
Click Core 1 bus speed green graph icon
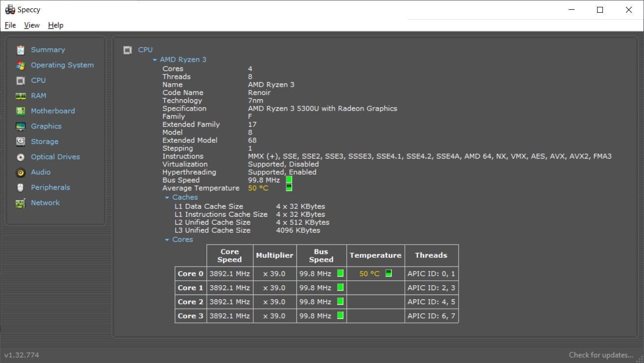click(x=340, y=287)
